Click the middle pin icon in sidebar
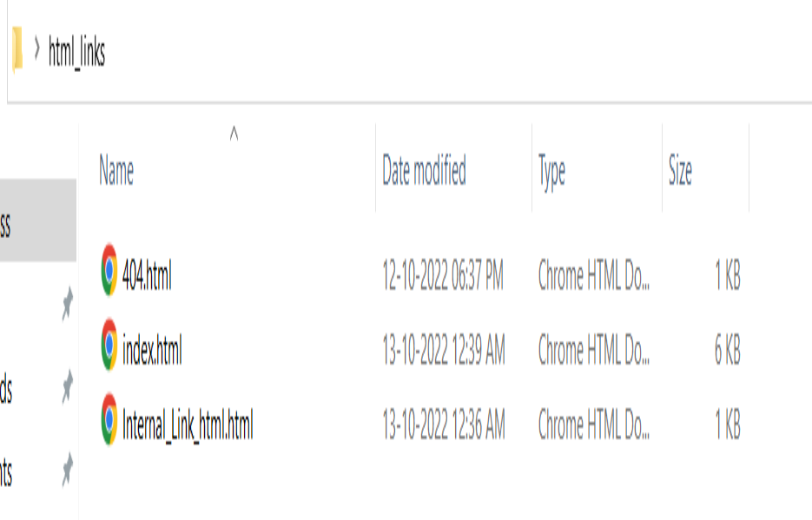Screen dimensions: 812x520 click(67, 387)
